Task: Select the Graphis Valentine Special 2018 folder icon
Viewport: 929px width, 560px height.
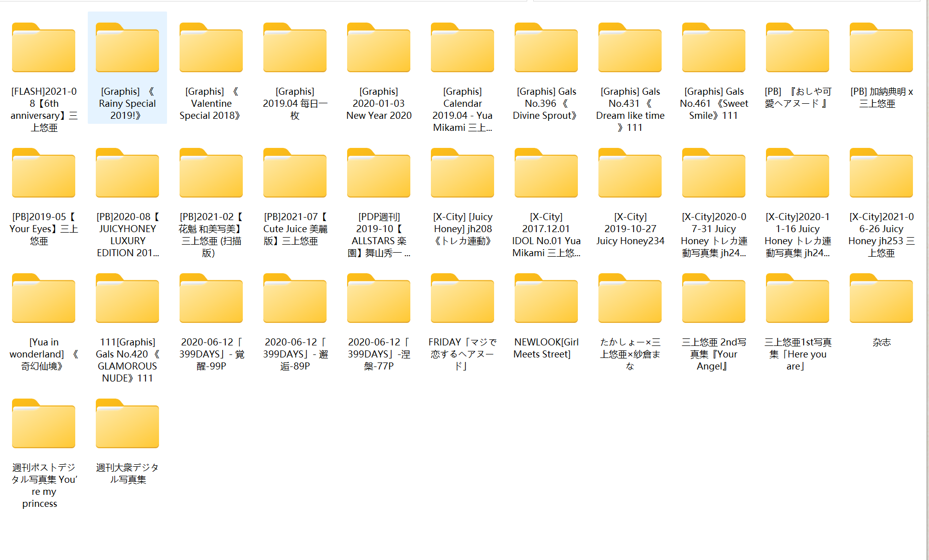Action: coord(211,48)
